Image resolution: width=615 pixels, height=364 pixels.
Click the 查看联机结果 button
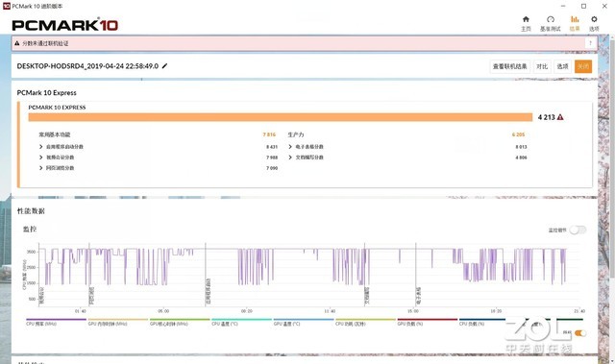tap(510, 66)
